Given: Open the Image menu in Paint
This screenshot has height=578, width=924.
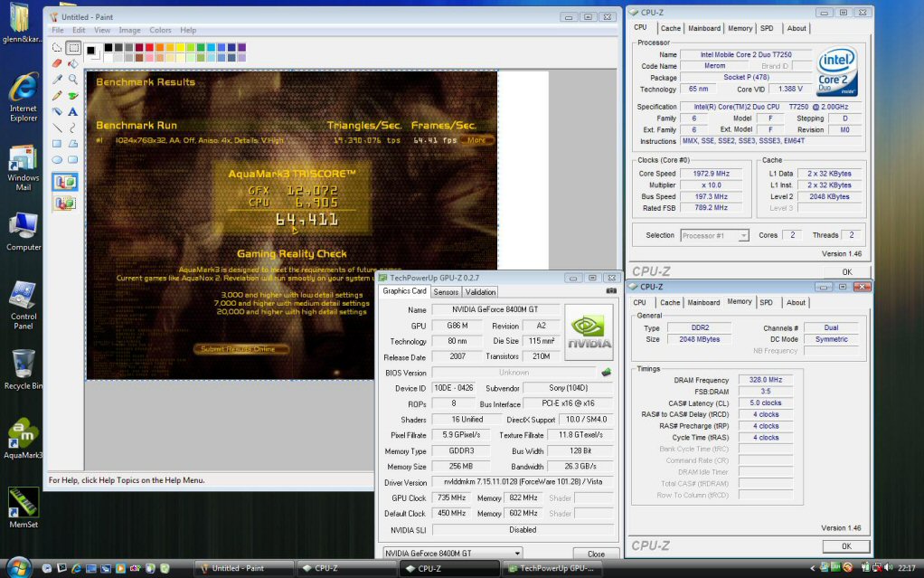Looking at the screenshot, I should click(129, 30).
